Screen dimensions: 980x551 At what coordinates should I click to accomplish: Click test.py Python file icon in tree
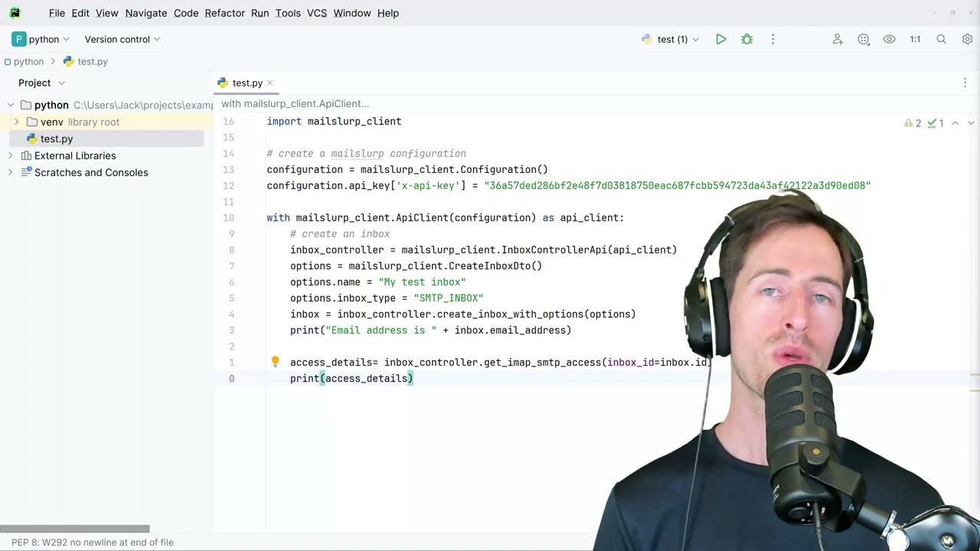[x=31, y=139]
